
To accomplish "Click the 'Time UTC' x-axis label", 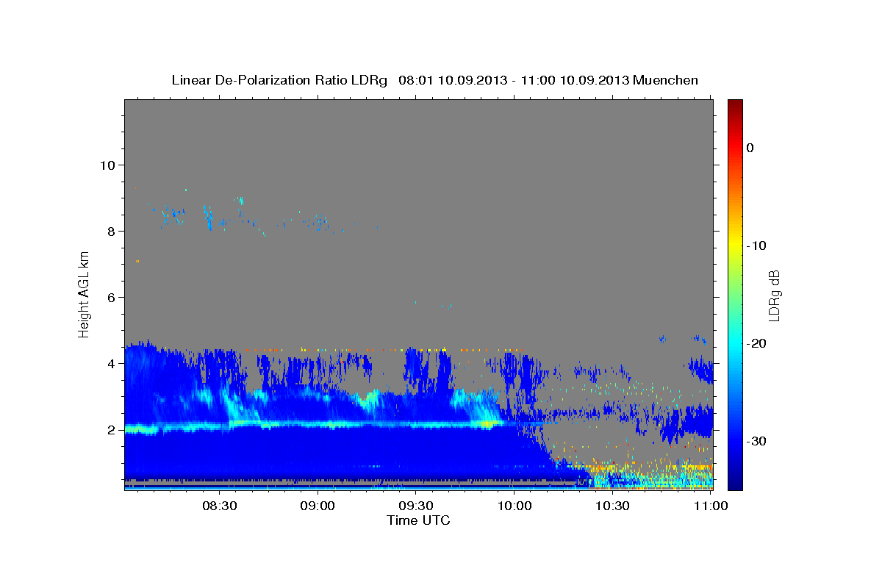I will (418, 520).
